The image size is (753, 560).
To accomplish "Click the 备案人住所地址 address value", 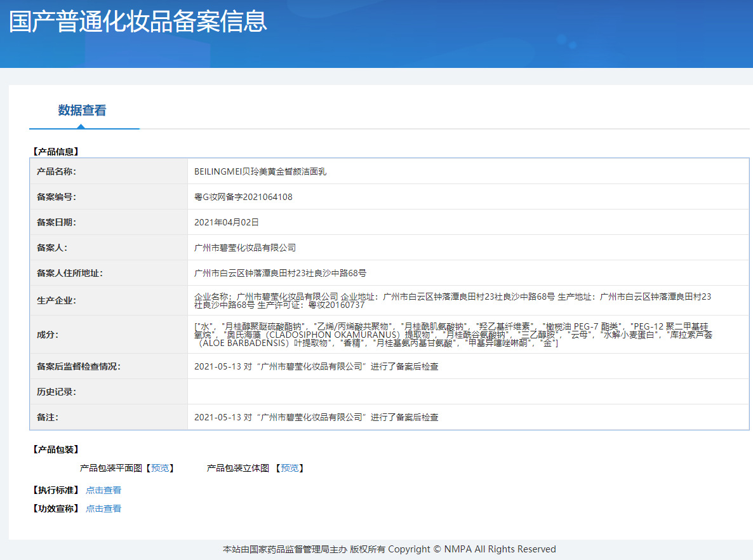I will click(x=280, y=273).
